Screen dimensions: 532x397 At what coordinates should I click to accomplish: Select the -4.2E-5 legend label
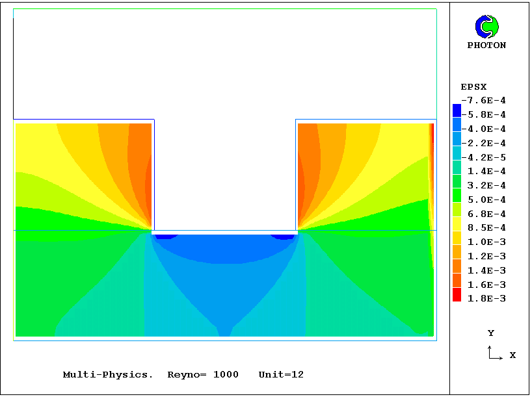(x=483, y=157)
